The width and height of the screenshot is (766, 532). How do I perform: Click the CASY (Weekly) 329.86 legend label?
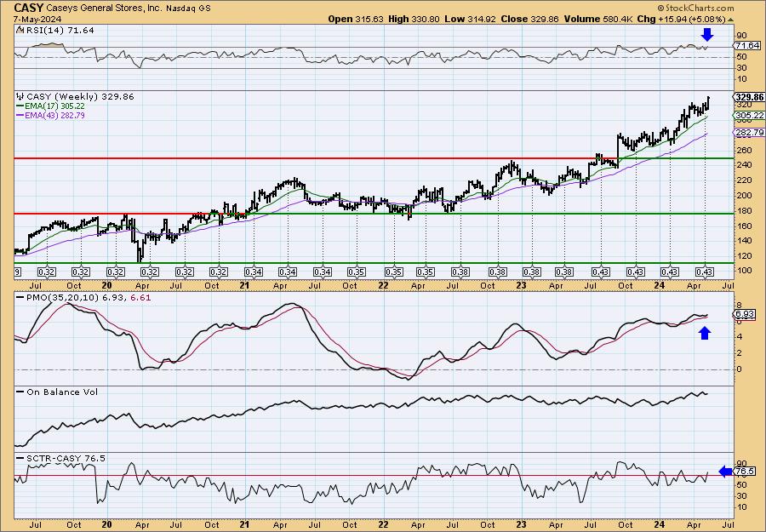point(80,97)
